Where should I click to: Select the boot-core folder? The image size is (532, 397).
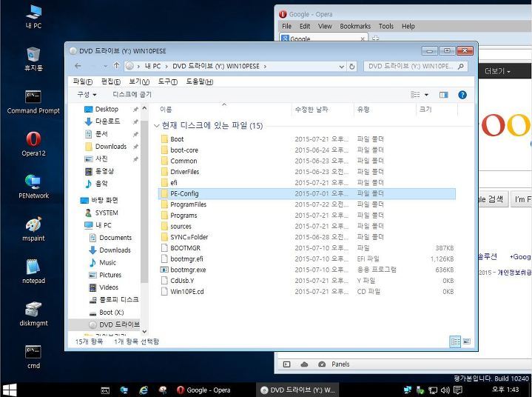[307, 150]
